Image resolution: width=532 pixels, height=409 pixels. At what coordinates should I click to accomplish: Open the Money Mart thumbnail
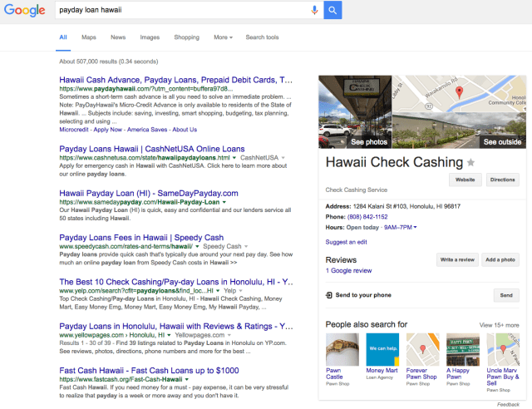coord(382,349)
